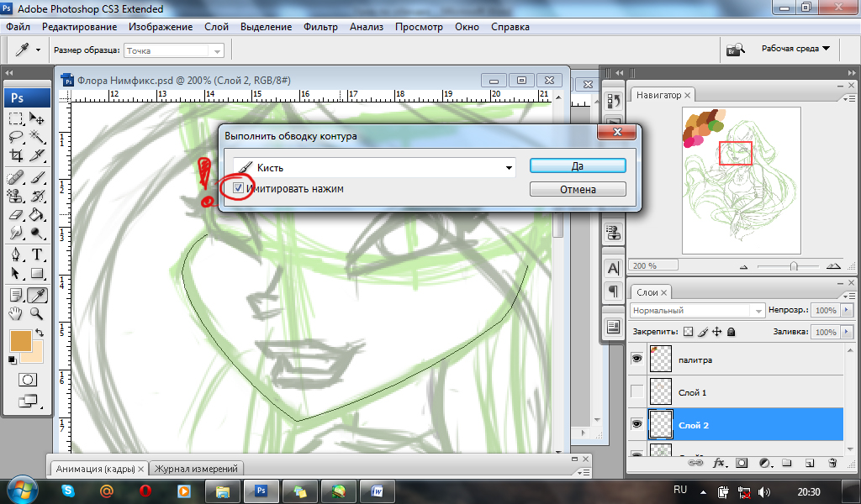This screenshot has height=504, width=861.
Task: Uncheck the Имитировать нажим checkbox
Action: click(x=239, y=189)
